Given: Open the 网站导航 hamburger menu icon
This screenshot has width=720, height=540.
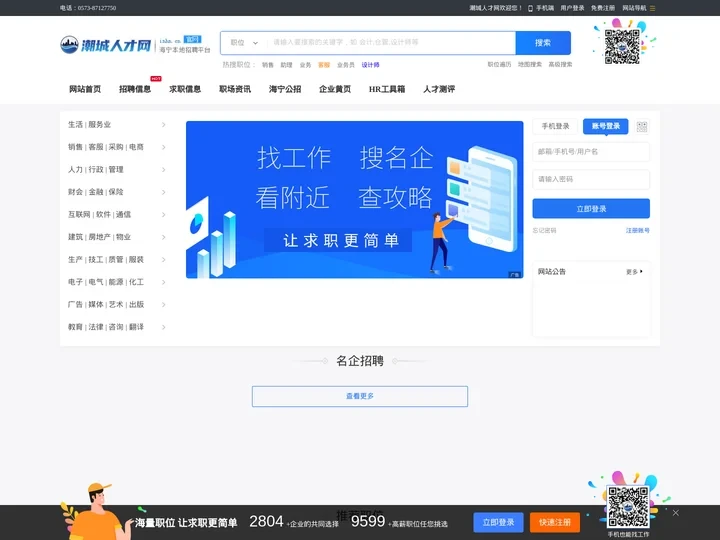Looking at the screenshot, I should click(652, 8).
